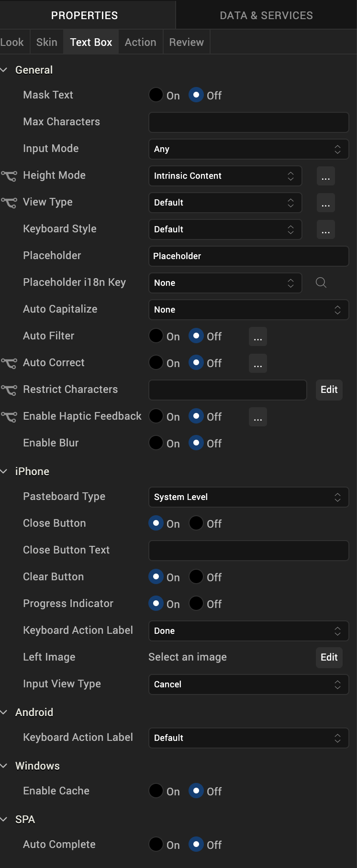Screen dimensions: 357x868
Task: Switch to the Skin tab
Action: pos(47,42)
